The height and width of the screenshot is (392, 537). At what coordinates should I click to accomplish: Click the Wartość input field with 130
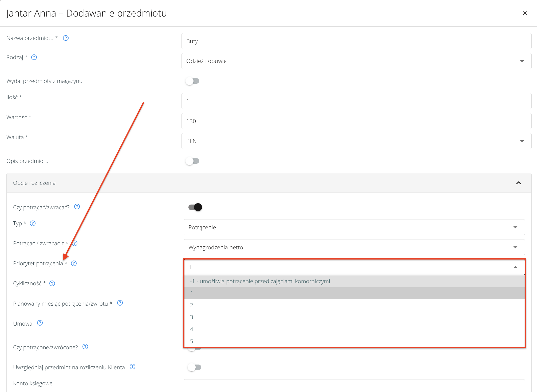tap(356, 121)
